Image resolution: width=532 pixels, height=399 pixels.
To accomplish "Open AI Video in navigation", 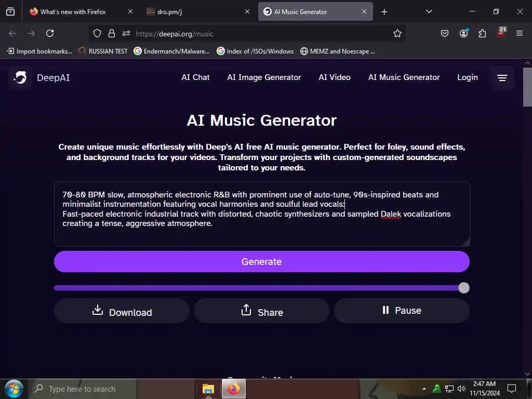I will pos(335,77).
